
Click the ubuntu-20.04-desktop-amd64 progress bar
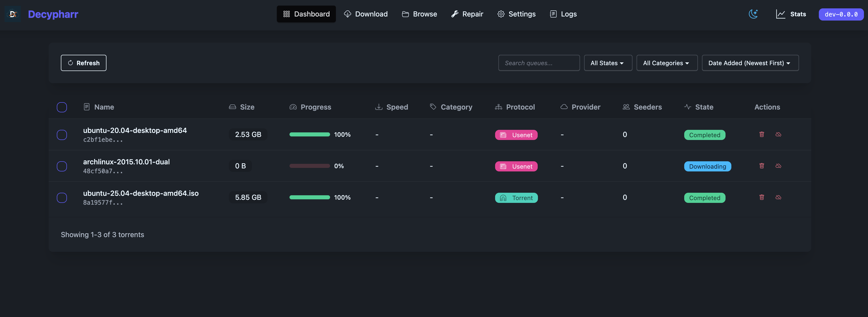point(310,135)
